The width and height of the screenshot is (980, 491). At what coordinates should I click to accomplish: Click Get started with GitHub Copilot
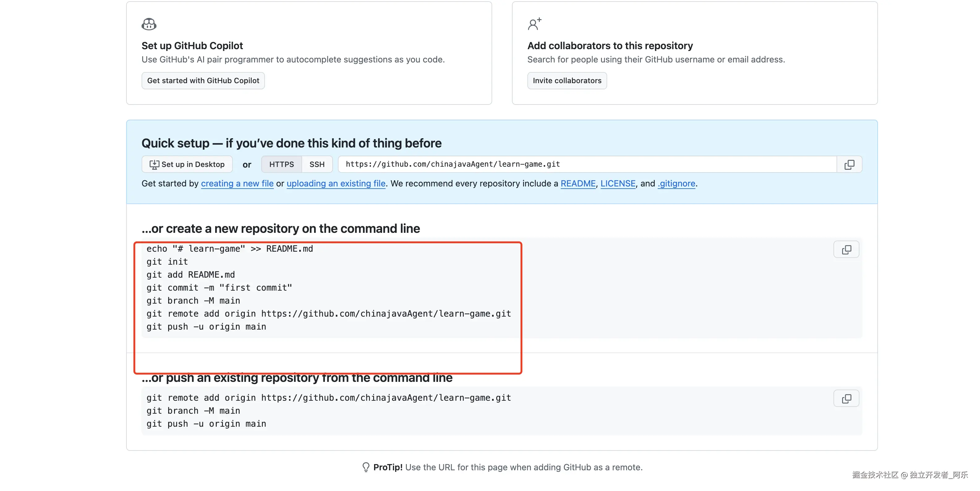[x=203, y=81]
